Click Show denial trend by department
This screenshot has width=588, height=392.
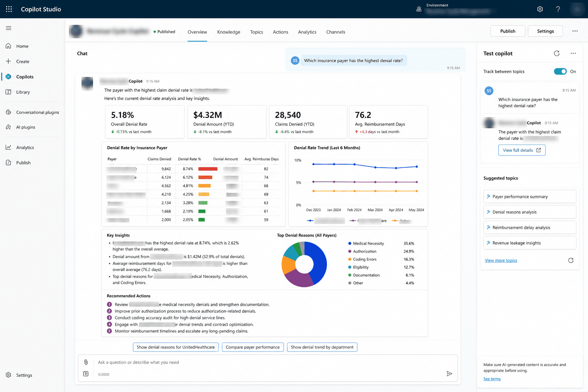point(322,347)
